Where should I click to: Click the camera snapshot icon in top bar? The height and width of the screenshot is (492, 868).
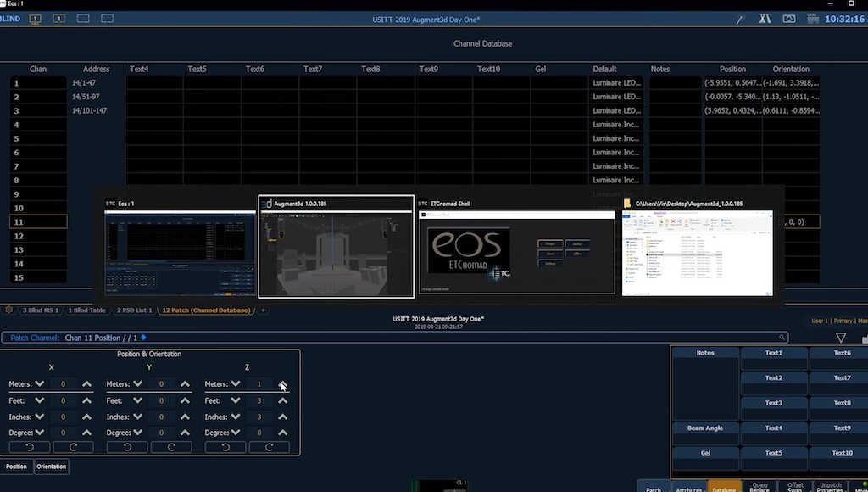[x=789, y=19]
